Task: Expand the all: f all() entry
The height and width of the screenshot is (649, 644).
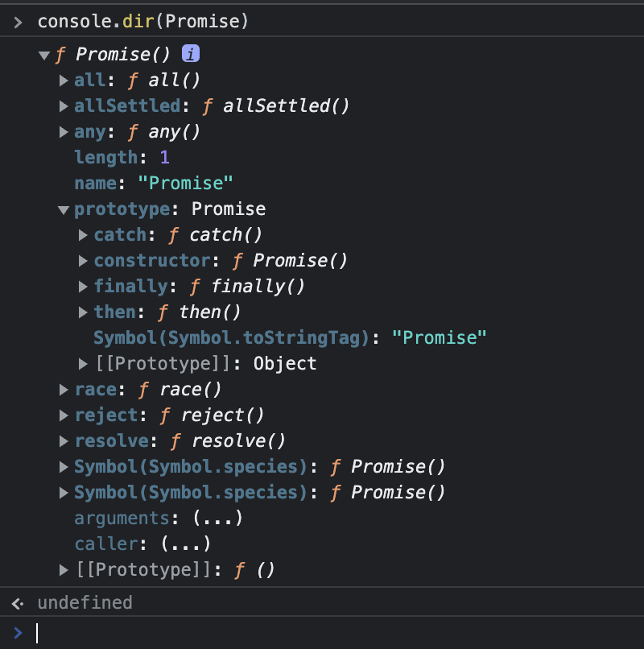Action: click(x=64, y=81)
